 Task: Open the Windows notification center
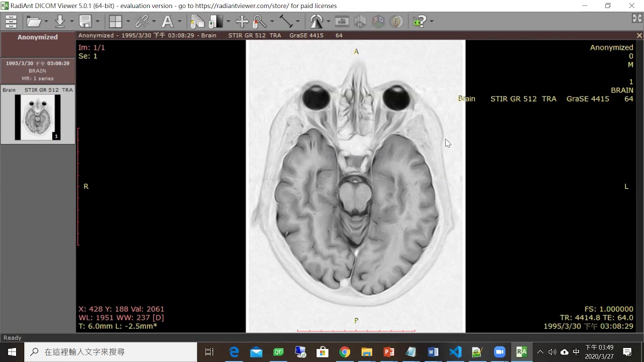(627, 352)
